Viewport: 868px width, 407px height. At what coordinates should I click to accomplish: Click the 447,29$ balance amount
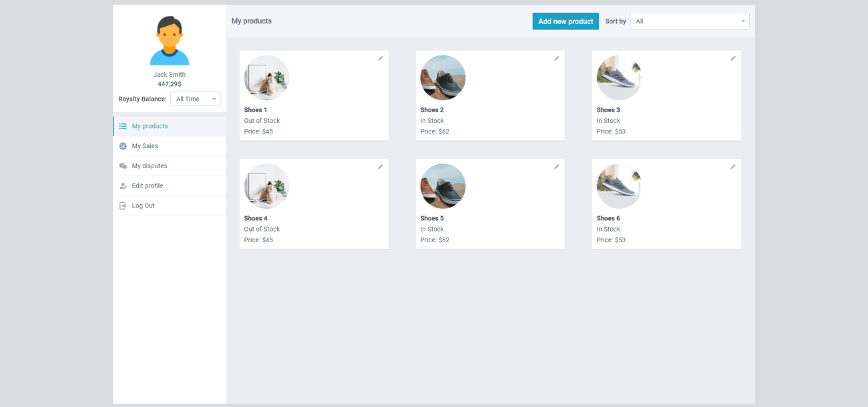(x=170, y=84)
